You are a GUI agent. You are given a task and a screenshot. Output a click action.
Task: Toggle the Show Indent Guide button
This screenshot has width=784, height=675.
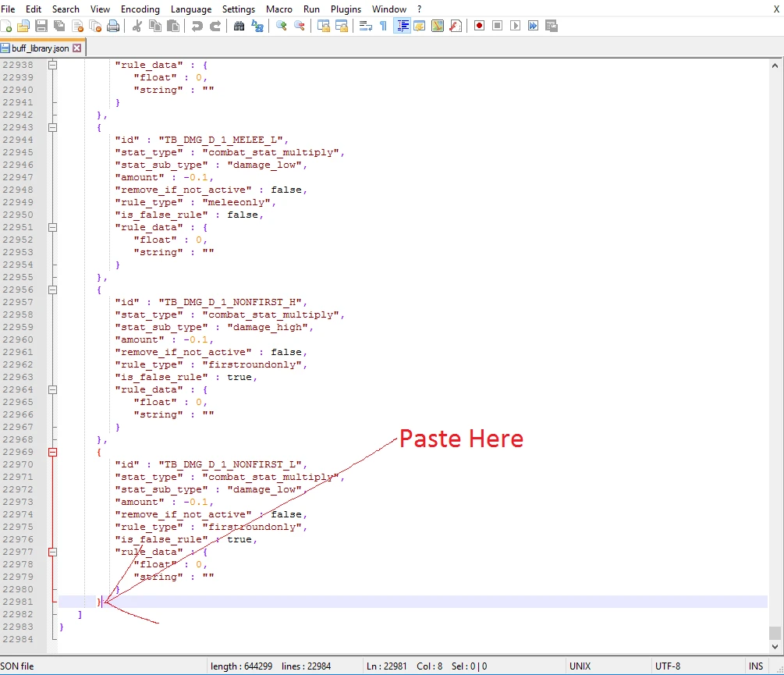point(402,26)
